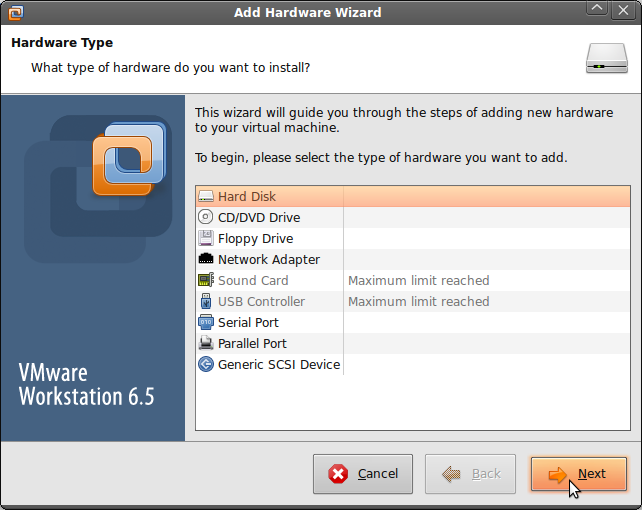Click the disabled Back button

pos(470,474)
